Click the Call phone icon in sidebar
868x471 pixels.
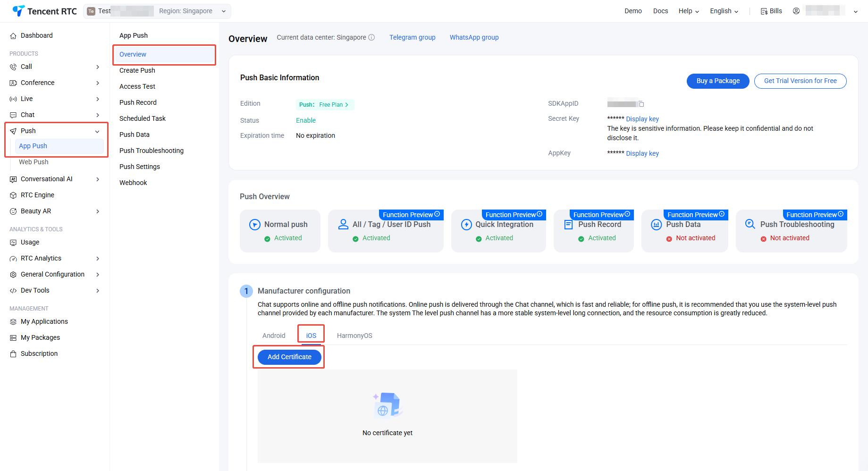(13, 67)
